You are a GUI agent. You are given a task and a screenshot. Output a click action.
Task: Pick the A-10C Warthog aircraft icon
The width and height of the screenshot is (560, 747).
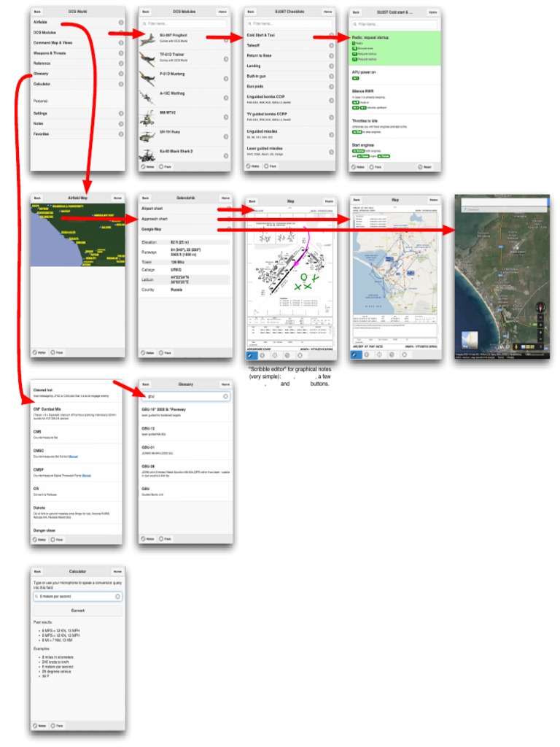(x=148, y=97)
